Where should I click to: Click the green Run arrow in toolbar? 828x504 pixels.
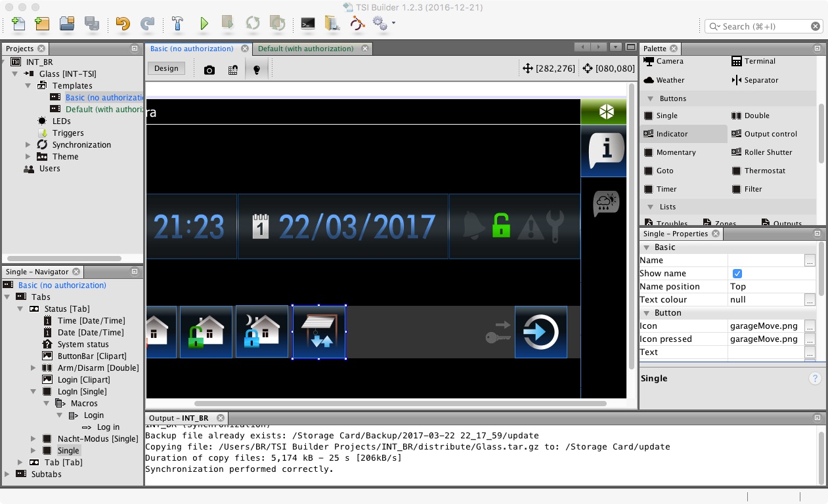(204, 24)
